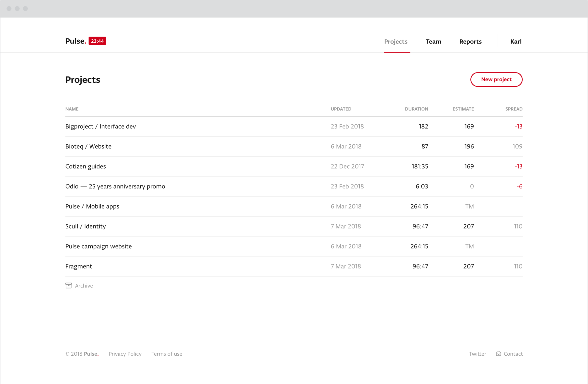The height and width of the screenshot is (384, 588).
Task: Click TM estimate in Pulse / Mobile apps row
Action: [x=469, y=206]
